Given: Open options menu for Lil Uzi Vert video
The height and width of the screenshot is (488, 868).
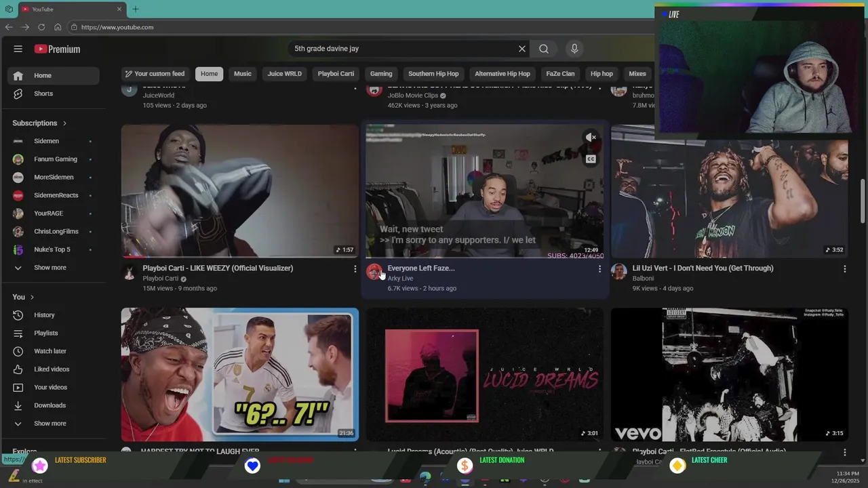Looking at the screenshot, I should click(844, 269).
